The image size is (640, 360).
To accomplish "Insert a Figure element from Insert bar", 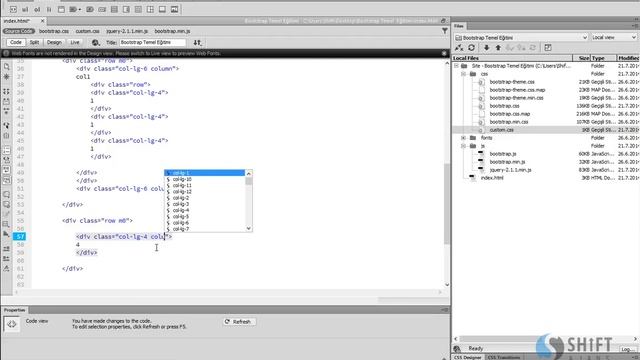I will click(x=175, y=9).
